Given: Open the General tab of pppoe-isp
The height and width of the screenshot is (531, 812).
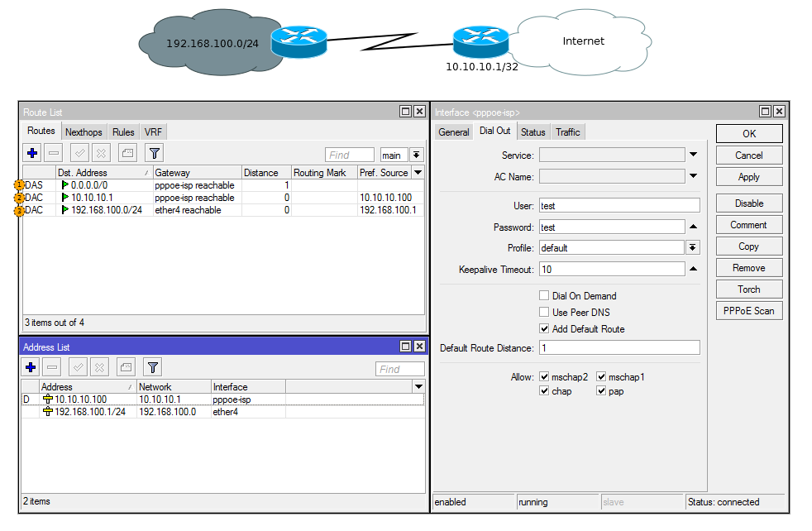Looking at the screenshot, I should tap(454, 132).
